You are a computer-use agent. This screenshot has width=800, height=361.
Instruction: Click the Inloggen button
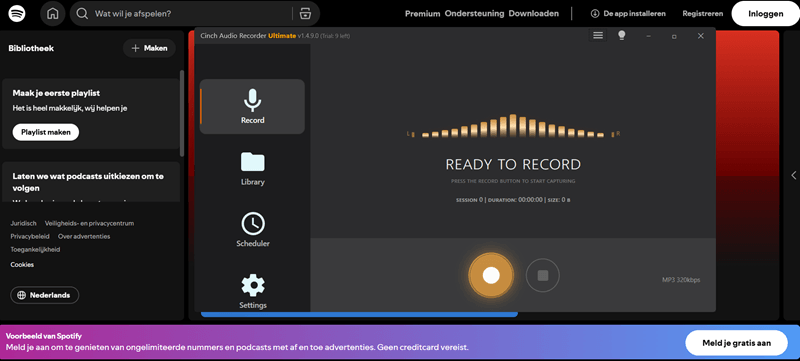(x=765, y=14)
